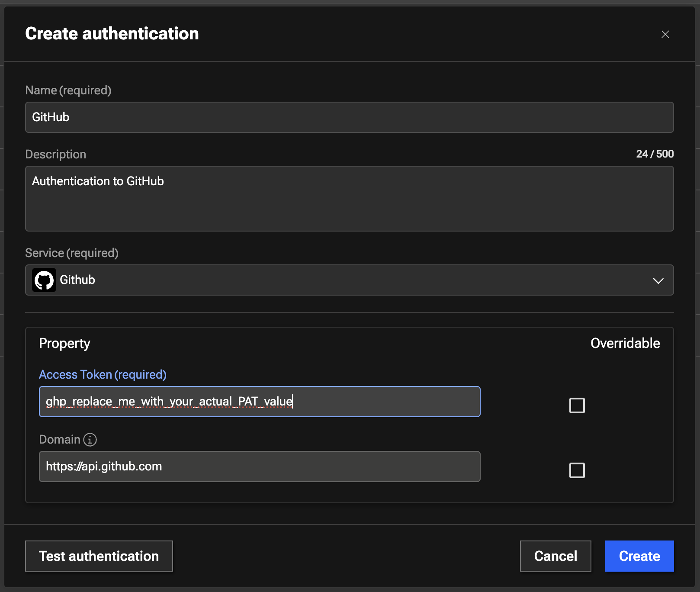
Task: Select the Access Token input field
Action: pyautogui.click(x=260, y=402)
